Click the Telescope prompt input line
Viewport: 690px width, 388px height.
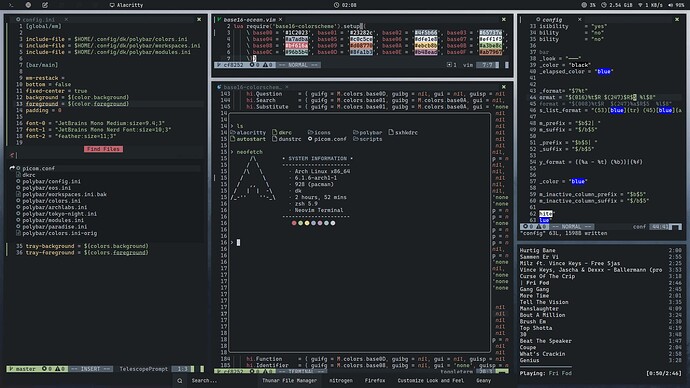click(x=106, y=155)
